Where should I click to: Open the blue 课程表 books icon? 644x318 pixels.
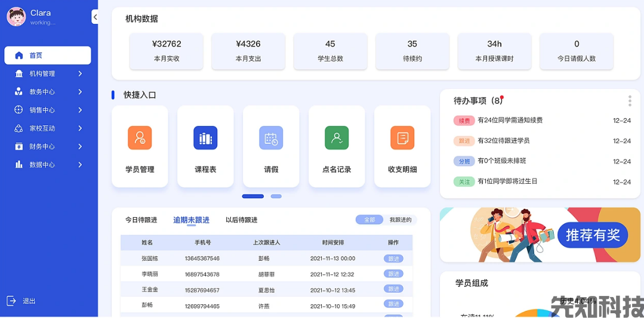point(205,137)
